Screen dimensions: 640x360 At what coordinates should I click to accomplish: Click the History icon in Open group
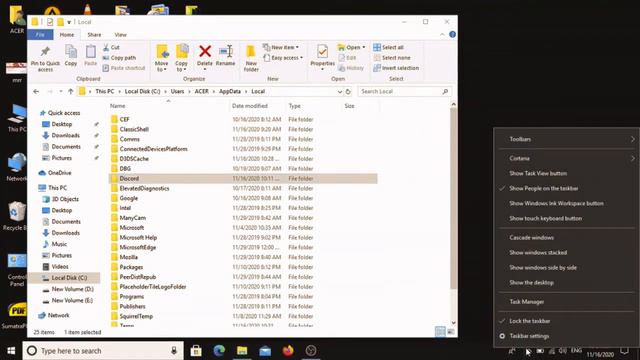click(x=342, y=68)
